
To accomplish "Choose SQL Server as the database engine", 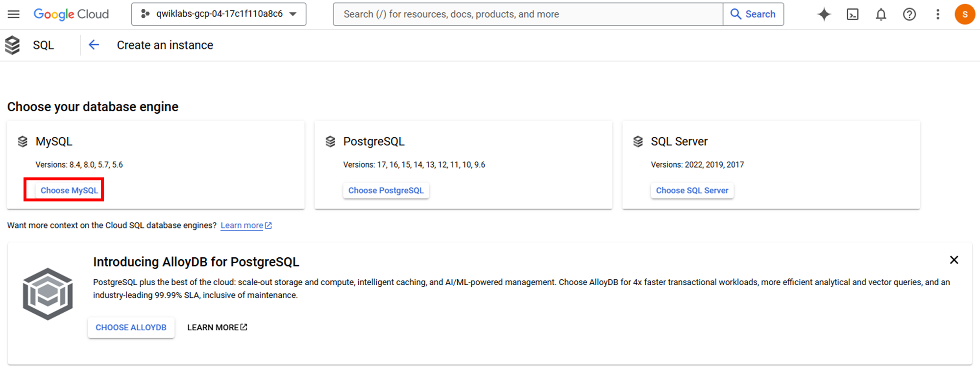I will [692, 190].
